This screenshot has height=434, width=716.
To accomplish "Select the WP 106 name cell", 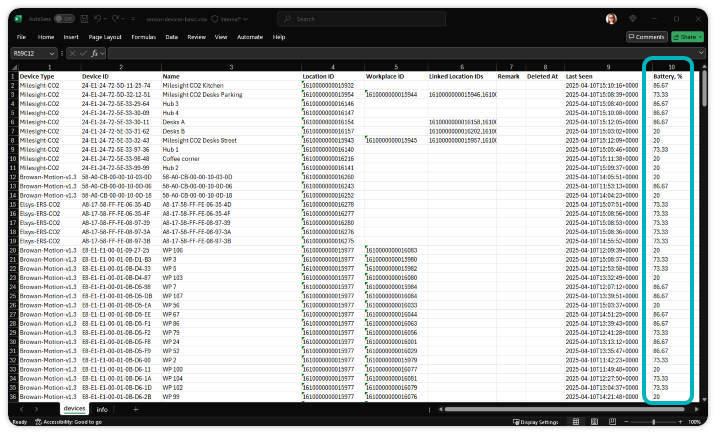I will point(231,250).
